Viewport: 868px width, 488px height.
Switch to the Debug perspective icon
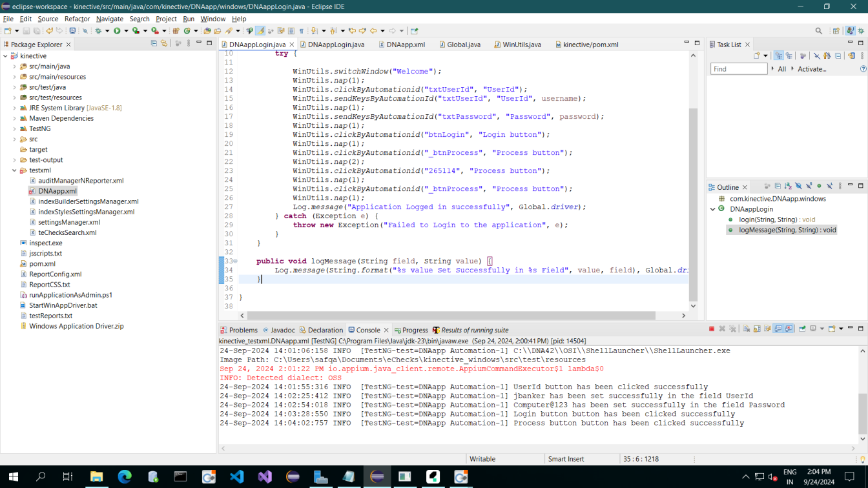point(861,31)
